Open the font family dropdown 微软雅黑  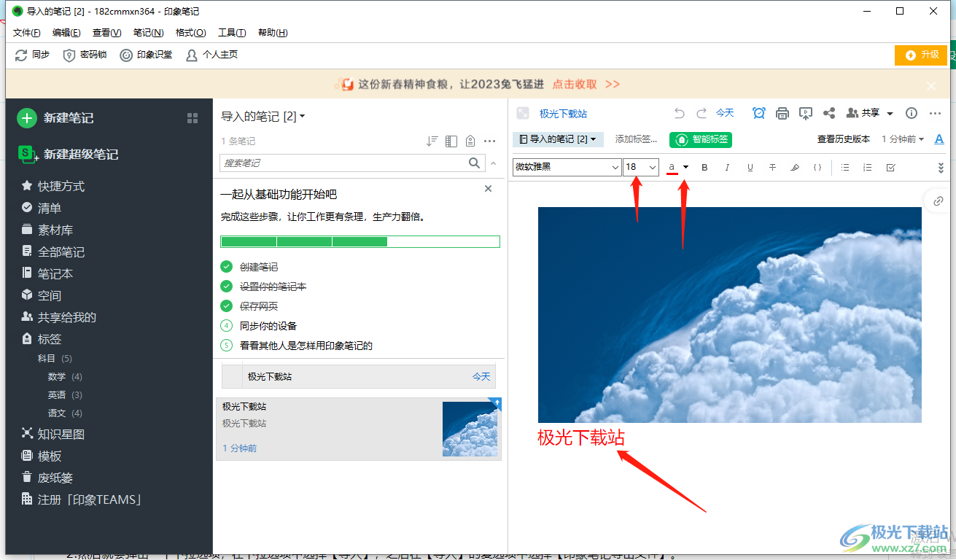point(567,167)
